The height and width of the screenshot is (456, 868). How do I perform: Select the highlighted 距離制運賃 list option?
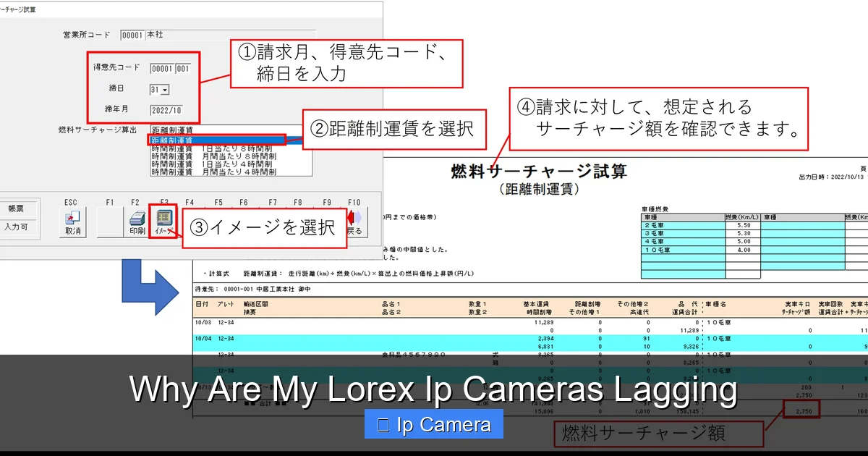click(217, 140)
